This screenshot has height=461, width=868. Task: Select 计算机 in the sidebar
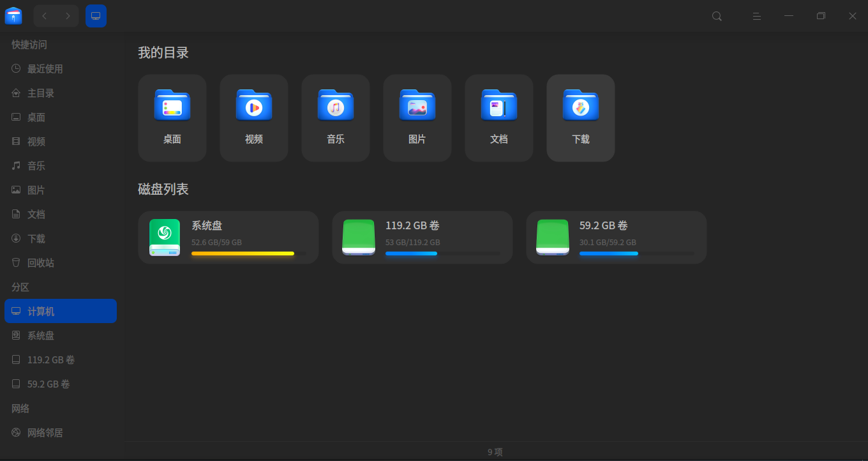(61, 311)
